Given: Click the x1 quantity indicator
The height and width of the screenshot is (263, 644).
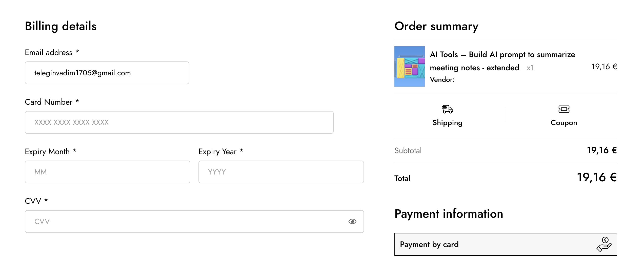Looking at the screenshot, I should [x=530, y=68].
